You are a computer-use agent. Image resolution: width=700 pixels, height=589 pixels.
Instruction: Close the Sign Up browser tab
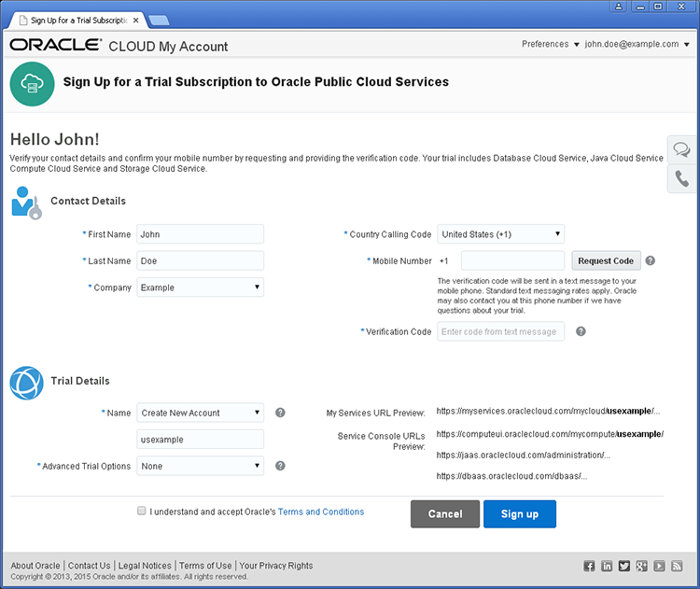[135, 21]
